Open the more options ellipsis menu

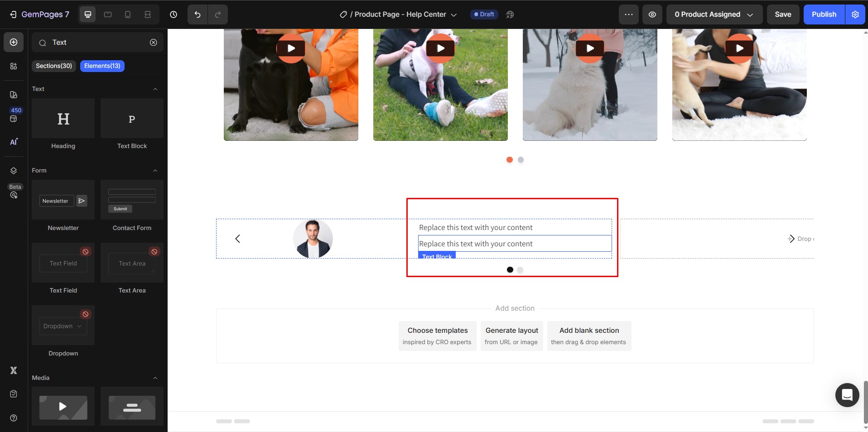628,14
